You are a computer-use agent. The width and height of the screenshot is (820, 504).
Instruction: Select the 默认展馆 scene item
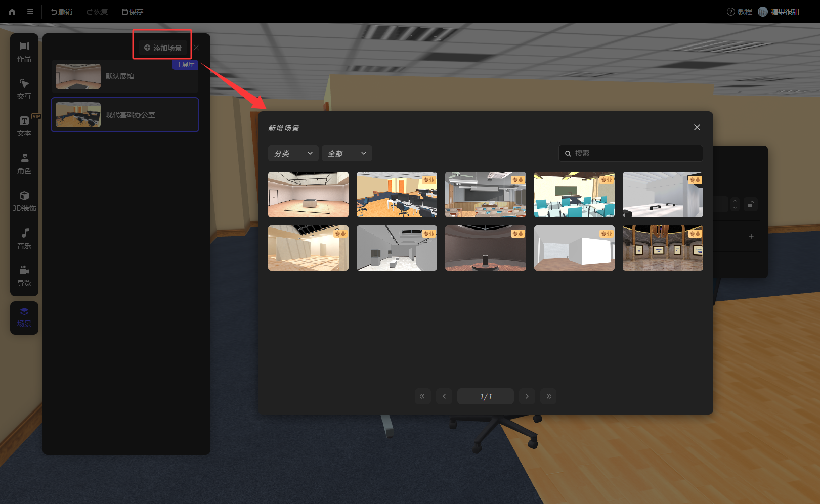pos(125,76)
